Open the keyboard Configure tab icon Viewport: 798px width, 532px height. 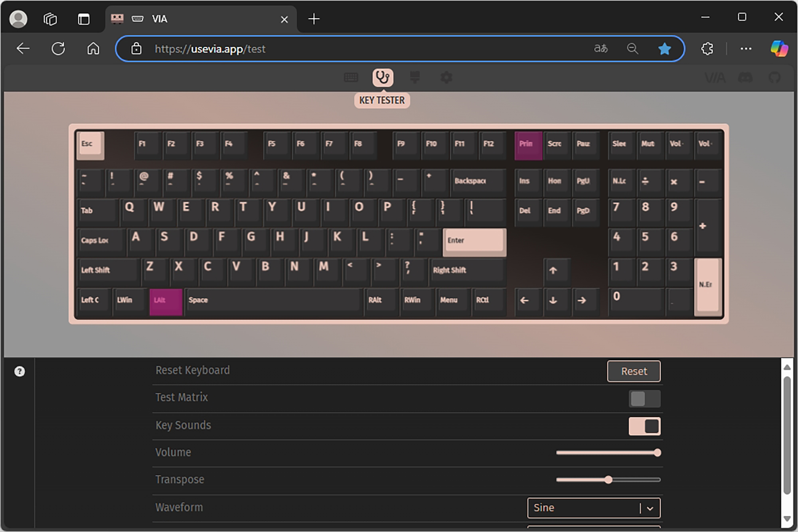(x=351, y=77)
